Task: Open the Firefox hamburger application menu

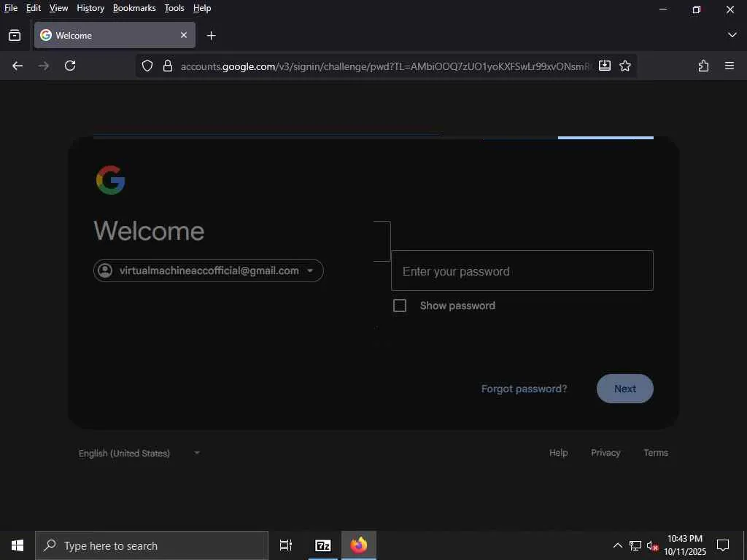Action: click(x=729, y=66)
